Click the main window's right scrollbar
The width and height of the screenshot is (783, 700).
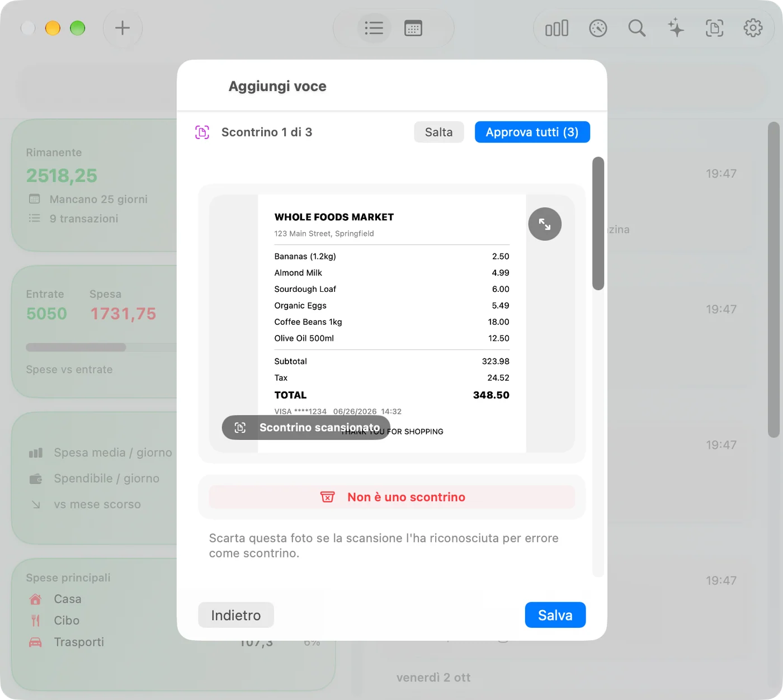(773, 280)
